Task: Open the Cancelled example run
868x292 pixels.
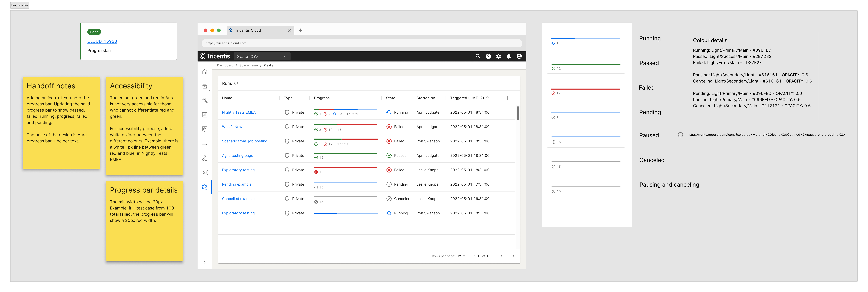Action: [x=238, y=199]
